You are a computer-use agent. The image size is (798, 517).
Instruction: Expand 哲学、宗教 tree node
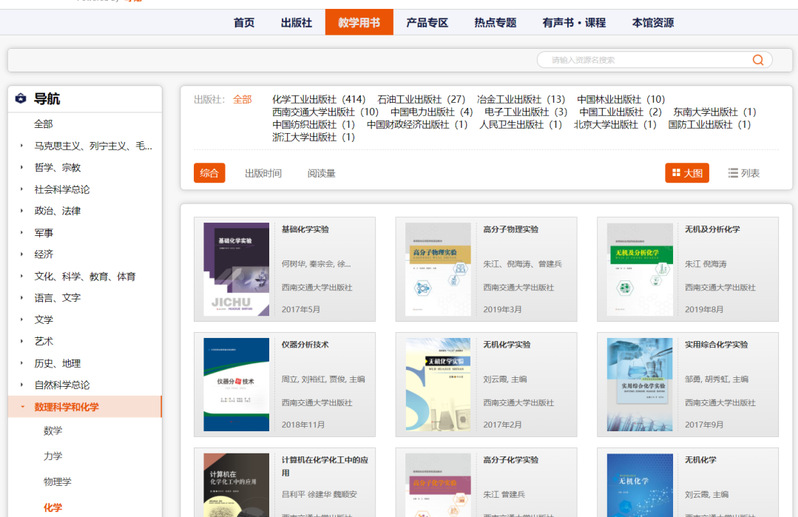(22, 168)
